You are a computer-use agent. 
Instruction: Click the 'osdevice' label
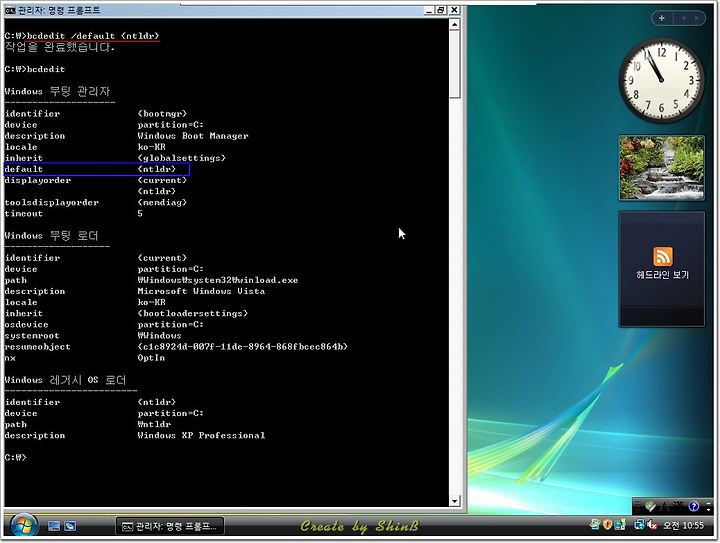point(26,325)
